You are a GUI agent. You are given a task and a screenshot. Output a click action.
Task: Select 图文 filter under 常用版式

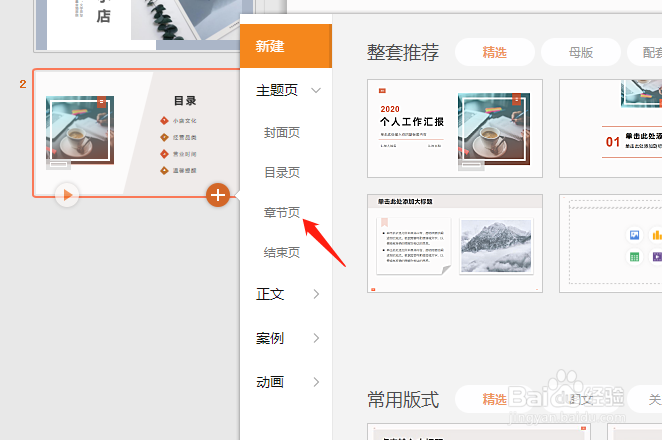click(581, 399)
